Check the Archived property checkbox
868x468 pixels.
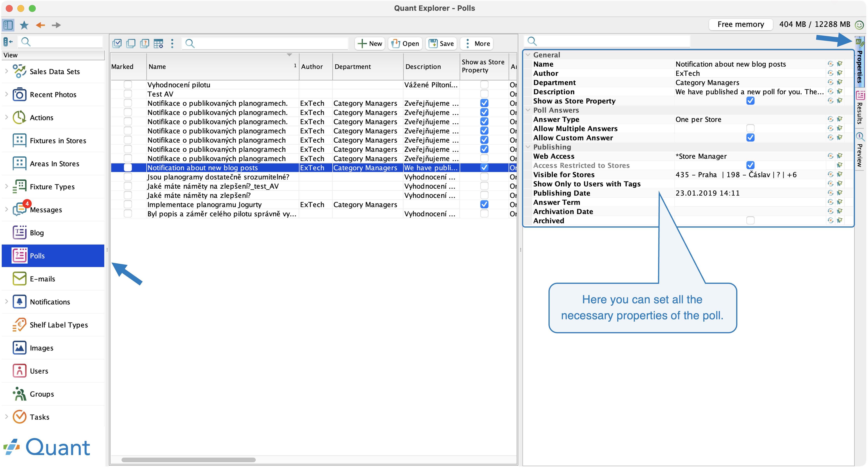tap(750, 220)
